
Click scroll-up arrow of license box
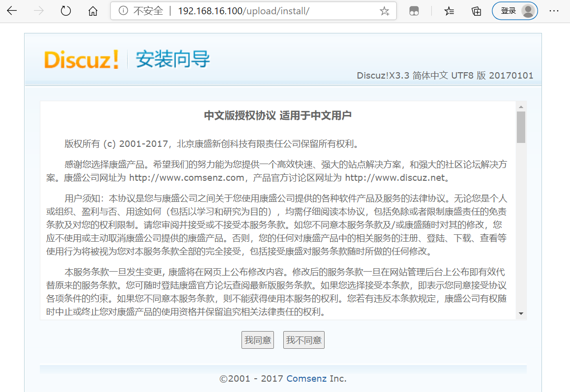(x=521, y=107)
